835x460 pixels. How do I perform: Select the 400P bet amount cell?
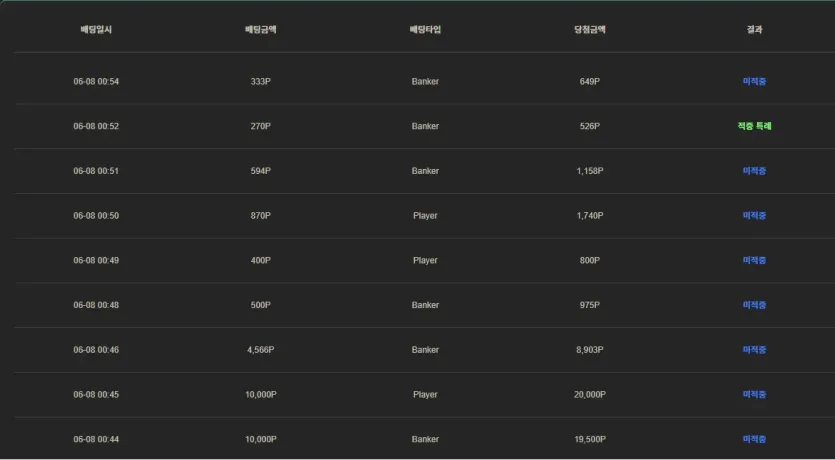click(261, 260)
